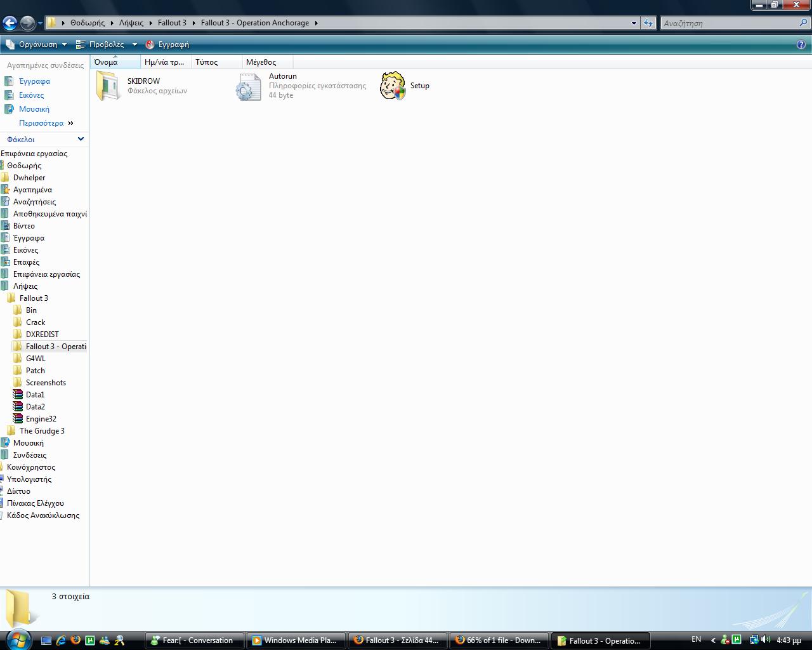Select the DXREDIST folder in the tree
The image size is (812, 650).
[42, 335]
